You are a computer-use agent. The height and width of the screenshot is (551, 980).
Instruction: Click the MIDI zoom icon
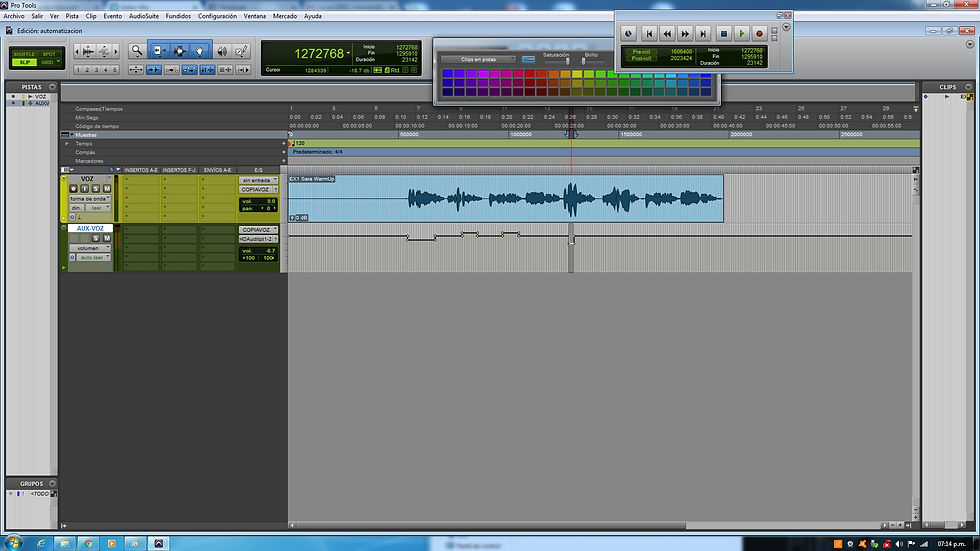104,51
